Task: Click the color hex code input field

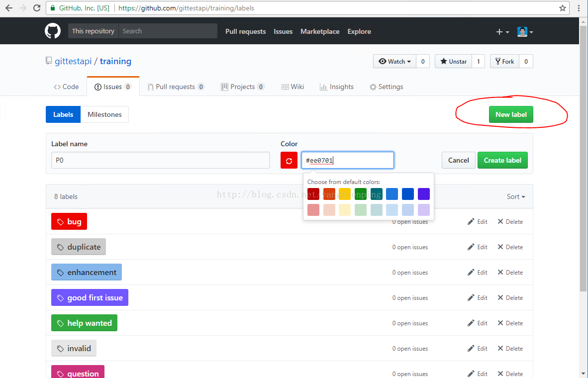Action: point(348,160)
